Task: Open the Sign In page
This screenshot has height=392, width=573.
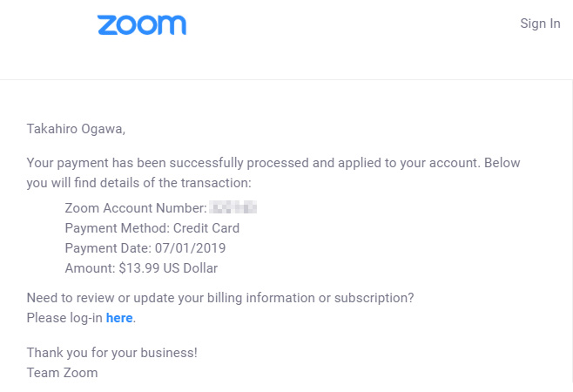Action: point(540,24)
